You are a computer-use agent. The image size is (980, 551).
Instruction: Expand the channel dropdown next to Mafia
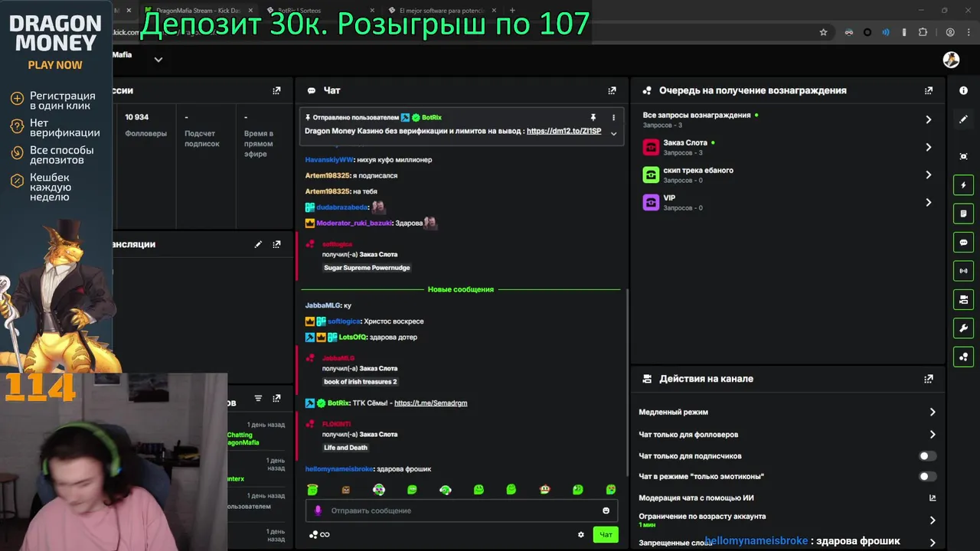[x=158, y=59]
